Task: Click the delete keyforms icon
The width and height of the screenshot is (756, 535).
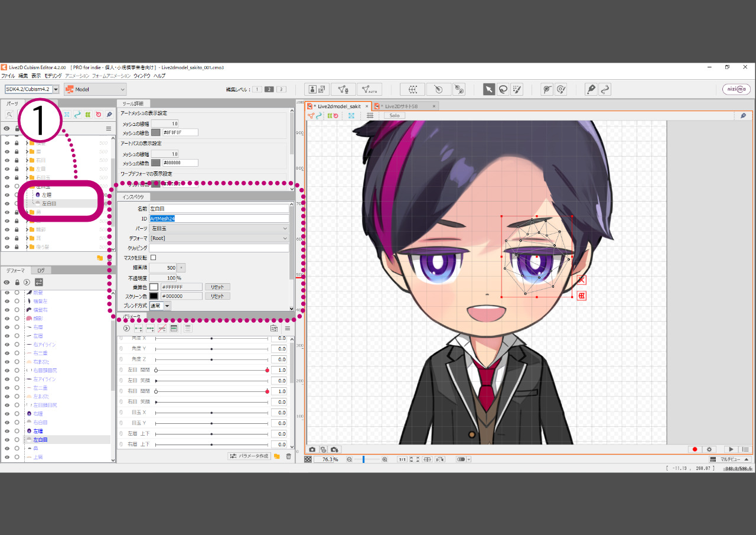Action: pos(162,328)
